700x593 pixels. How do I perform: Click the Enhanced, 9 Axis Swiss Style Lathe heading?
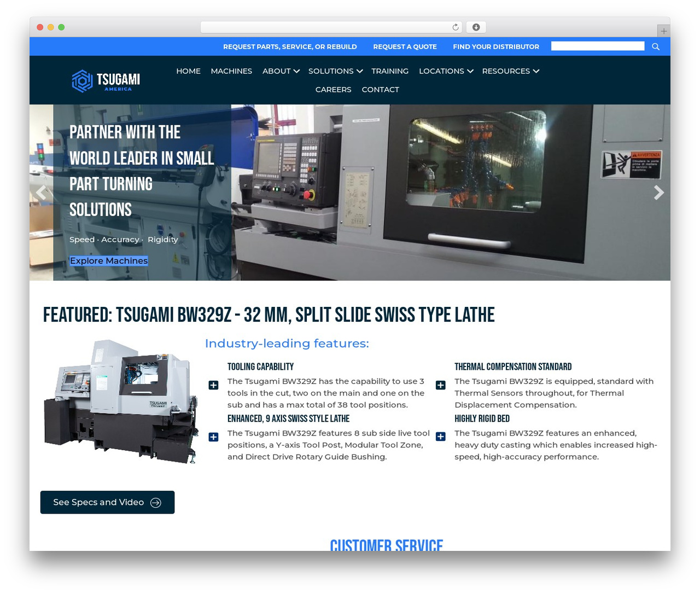(x=288, y=419)
